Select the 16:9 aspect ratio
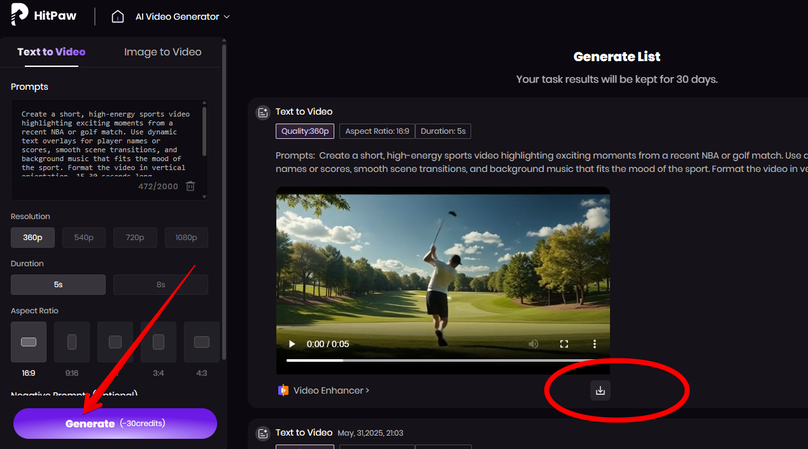The image size is (808, 449). [28, 342]
